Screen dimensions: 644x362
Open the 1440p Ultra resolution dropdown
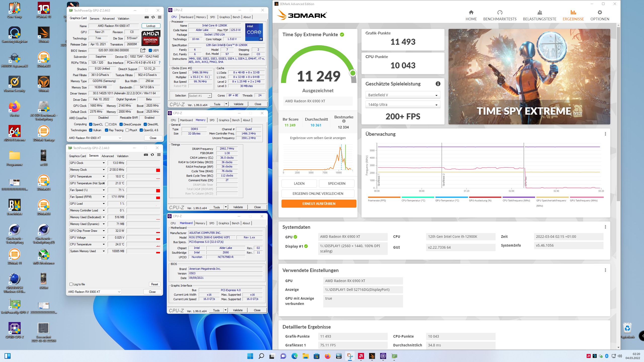click(x=403, y=105)
